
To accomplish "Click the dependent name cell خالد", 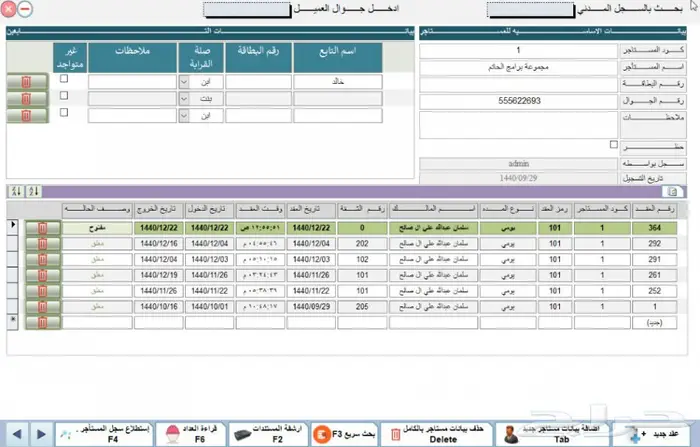I will (x=338, y=82).
